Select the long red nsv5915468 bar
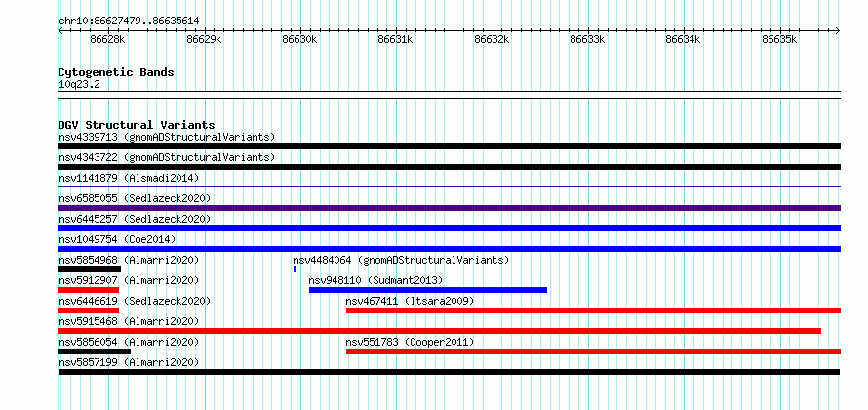Viewport: 868px width, 410px height. point(440,331)
